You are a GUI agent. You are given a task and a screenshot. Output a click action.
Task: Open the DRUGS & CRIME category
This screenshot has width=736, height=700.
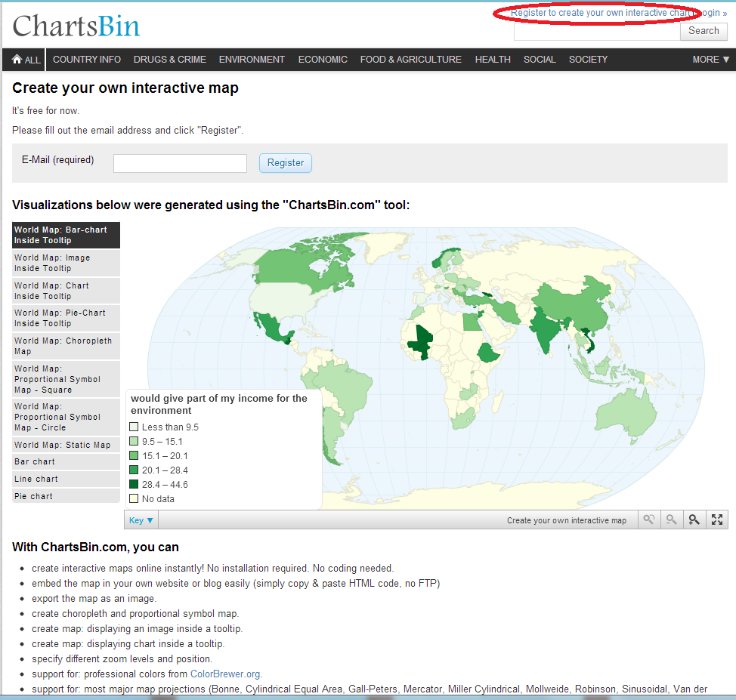pyautogui.click(x=169, y=60)
